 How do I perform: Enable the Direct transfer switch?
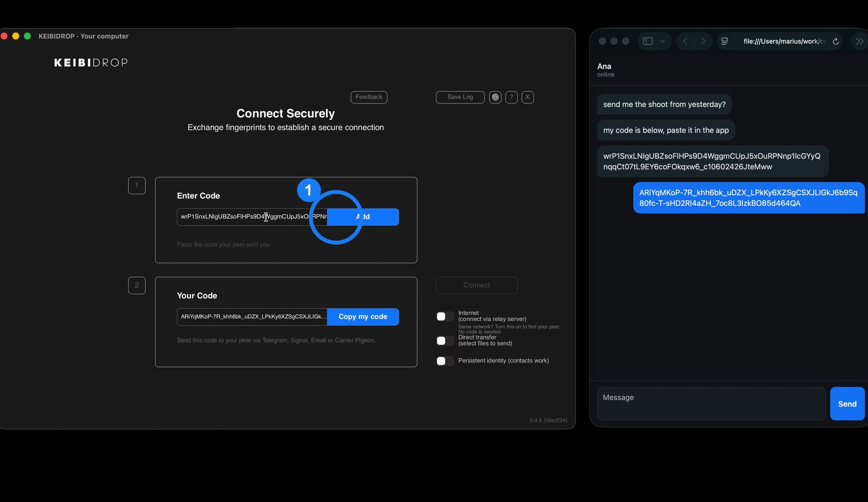pos(445,341)
